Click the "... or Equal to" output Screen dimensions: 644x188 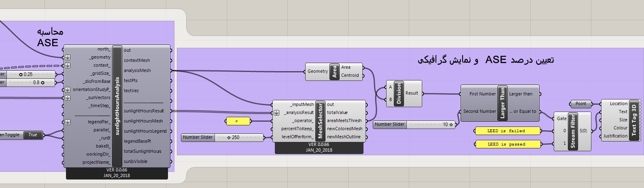click(x=523, y=112)
